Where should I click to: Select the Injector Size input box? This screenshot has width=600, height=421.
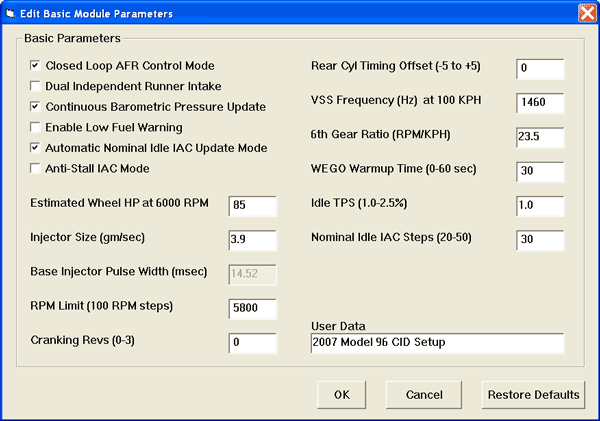click(252, 240)
